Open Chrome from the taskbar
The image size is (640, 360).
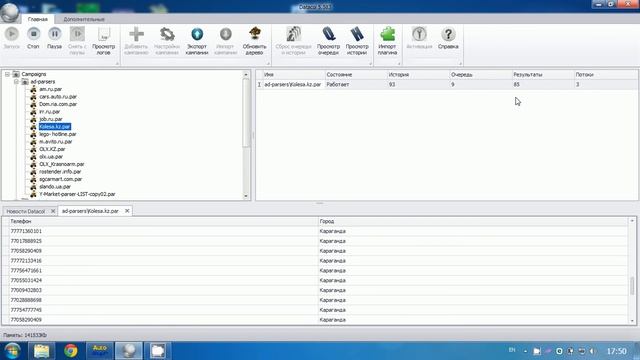71,351
